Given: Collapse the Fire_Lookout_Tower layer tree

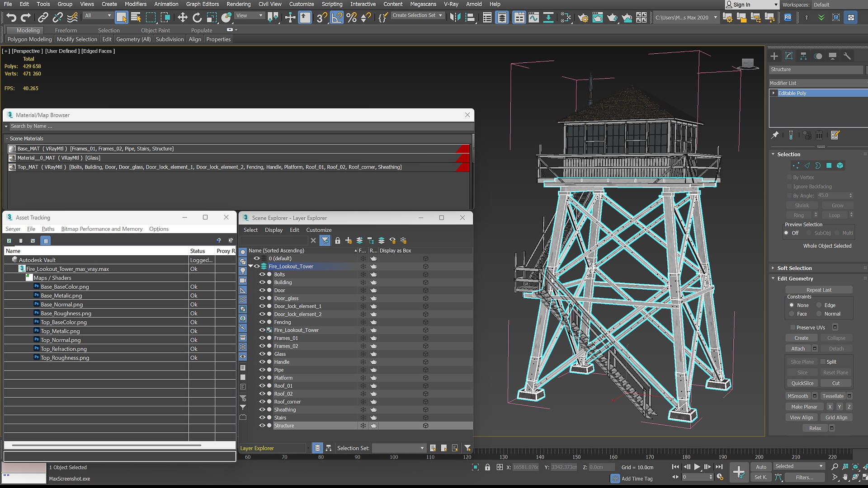Looking at the screenshot, I should coord(250,267).
